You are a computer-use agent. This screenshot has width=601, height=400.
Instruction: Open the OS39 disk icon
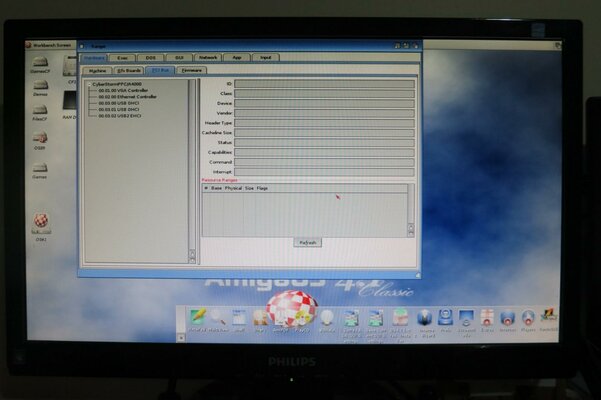40,139
